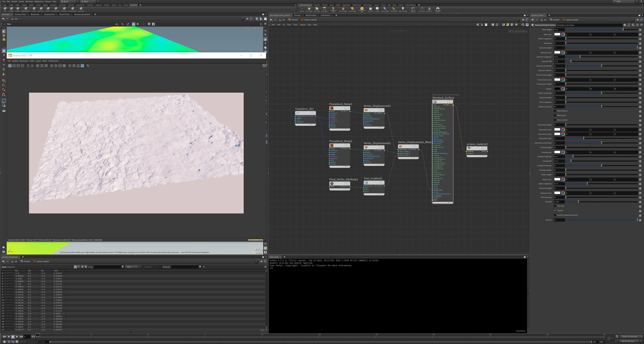Viewport: 644px width, 344px height.
Task: Open the No cam camera dropdown
Action: point(257,29)
